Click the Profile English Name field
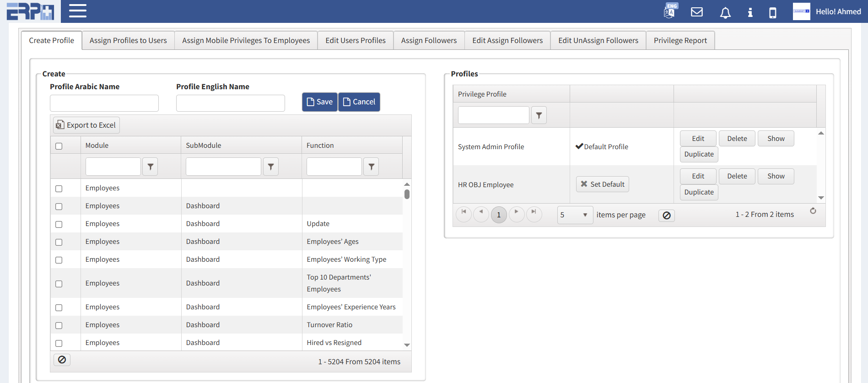Viewport: 868px width, 383px height. (x=230, y=103)
